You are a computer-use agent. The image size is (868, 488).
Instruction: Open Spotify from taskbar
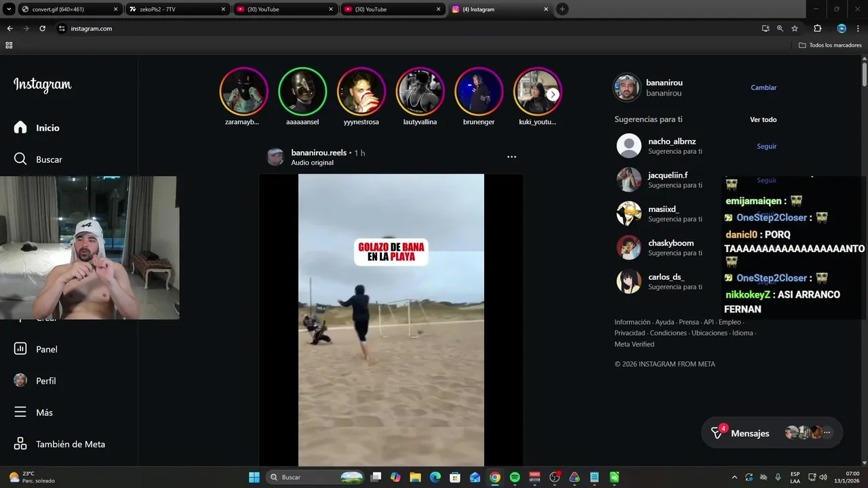[x=515, y=477]
